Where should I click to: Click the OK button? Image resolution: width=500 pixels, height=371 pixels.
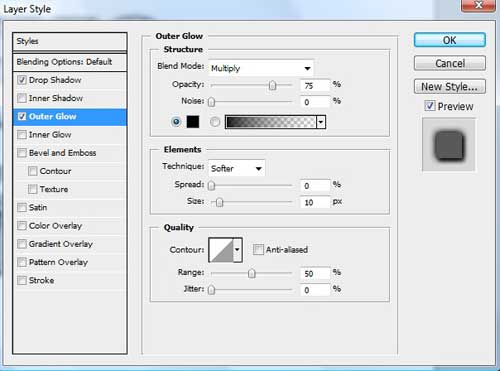[450, 40]
